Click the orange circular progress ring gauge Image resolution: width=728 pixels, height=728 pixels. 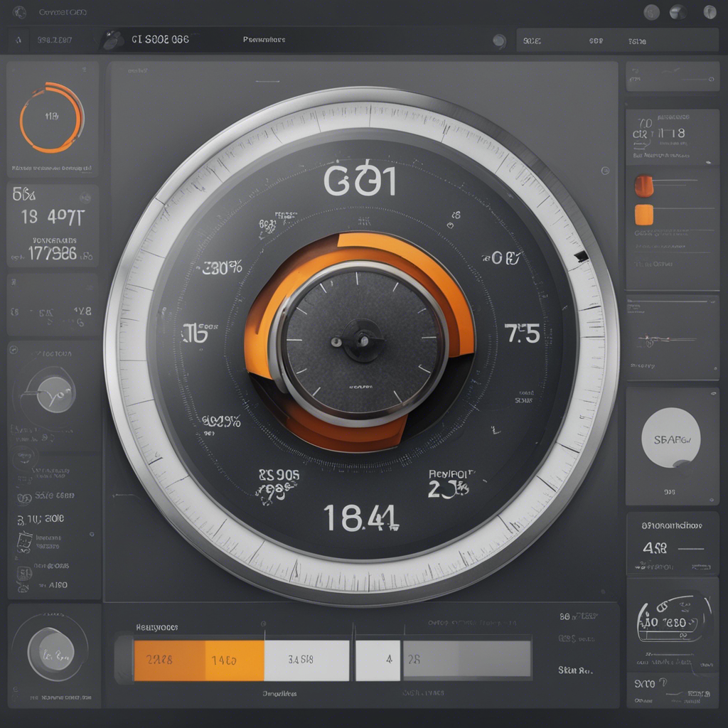pos(52,117)
